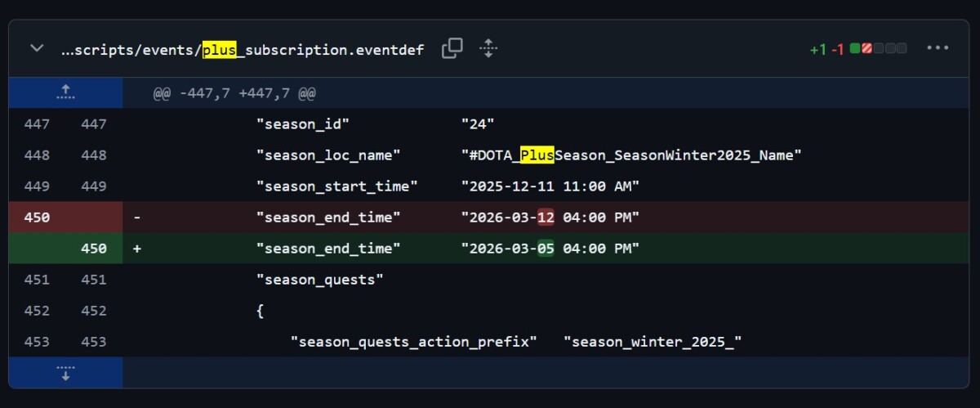Viewport: 980px width, 408px height.
Task: Click the added season_end_time 2026-03-05 line
Action: (x=447, y=249)
